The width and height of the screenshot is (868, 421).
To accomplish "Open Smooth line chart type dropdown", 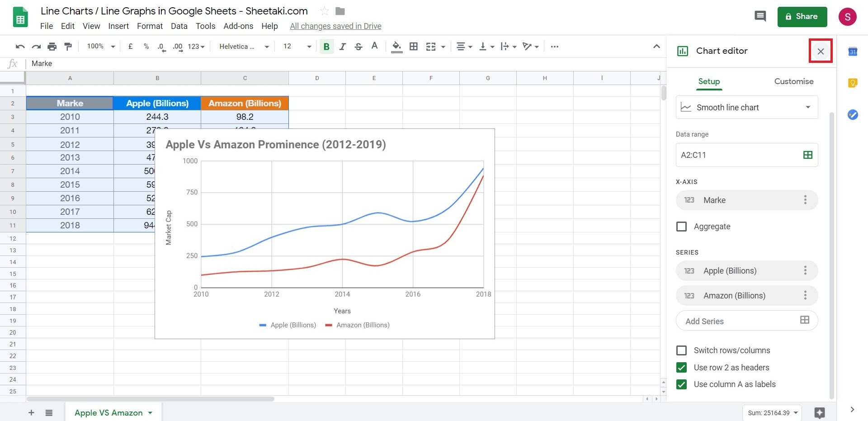I will (x=747, y=107).
